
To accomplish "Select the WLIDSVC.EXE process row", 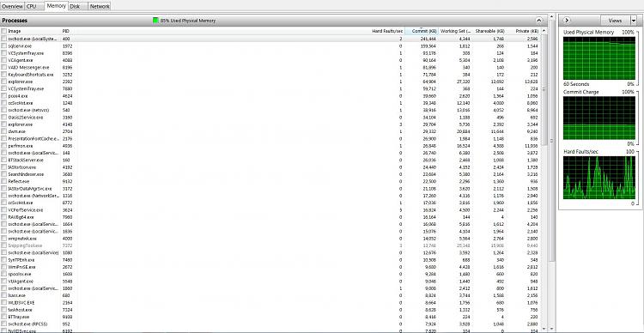I will pyautogui.click(x=270, y=303).
